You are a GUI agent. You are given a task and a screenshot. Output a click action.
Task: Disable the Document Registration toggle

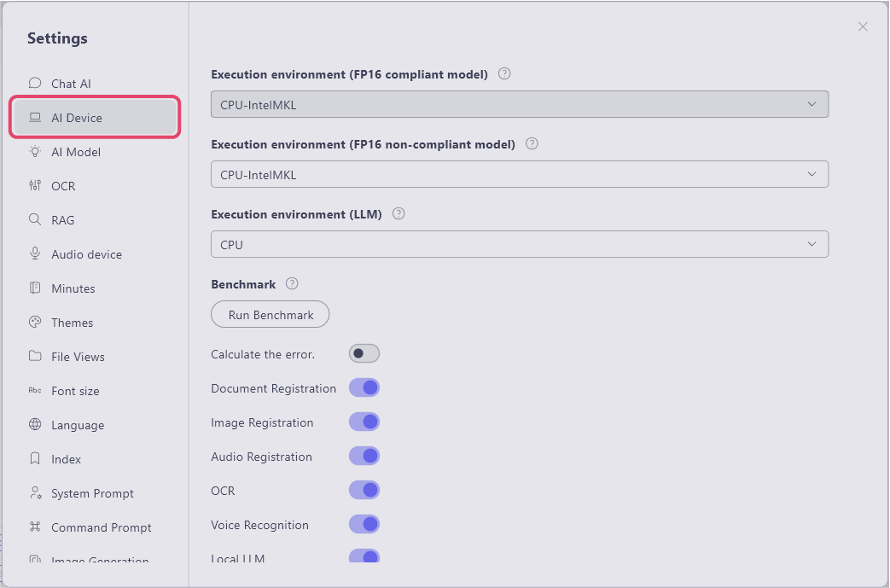(x=364, y=388)
